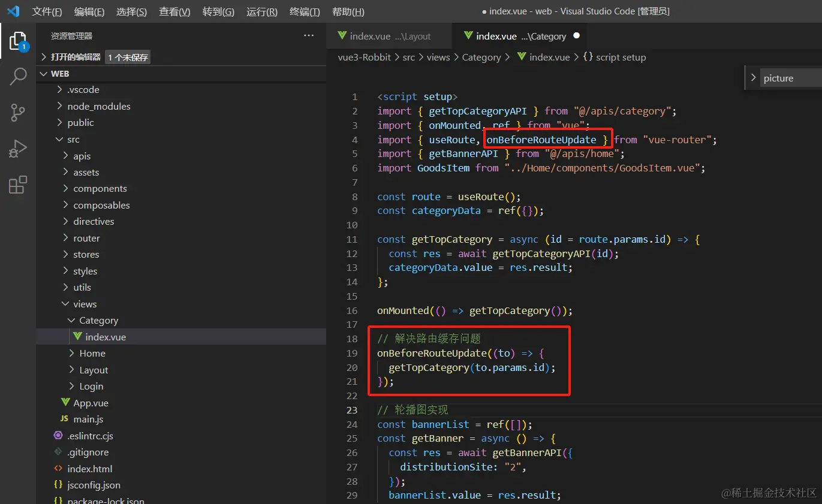Expand .vscode folder

click(x=181, y=90)
